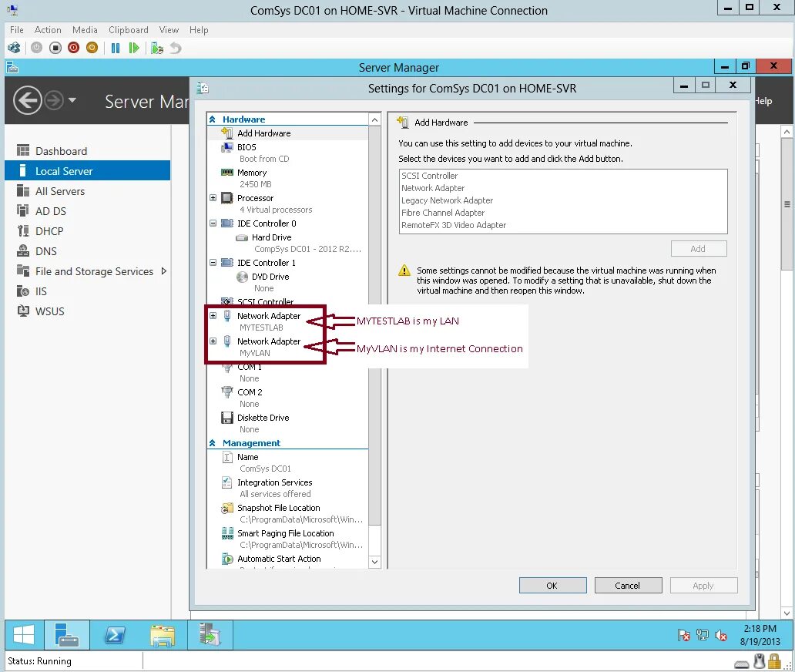795x672 pixels.
Task: Open the Action menu
Action: [x=48, y=30]
